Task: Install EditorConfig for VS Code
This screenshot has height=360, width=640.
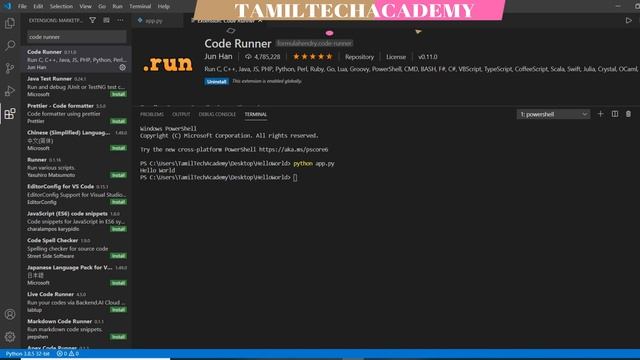Action: pyautogui.click(x=118, y=202)
